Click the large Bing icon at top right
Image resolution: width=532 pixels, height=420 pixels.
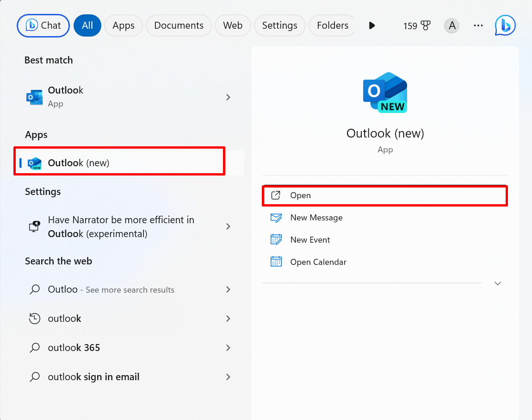505,25
